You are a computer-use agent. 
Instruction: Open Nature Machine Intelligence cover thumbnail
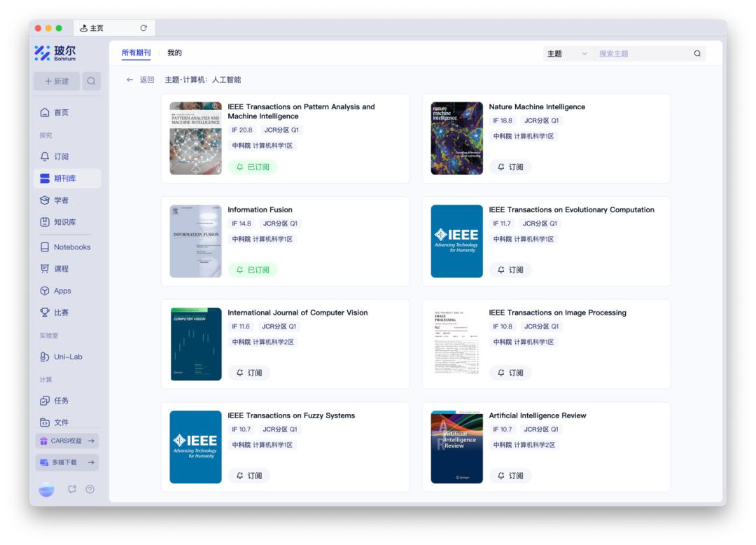457,138
